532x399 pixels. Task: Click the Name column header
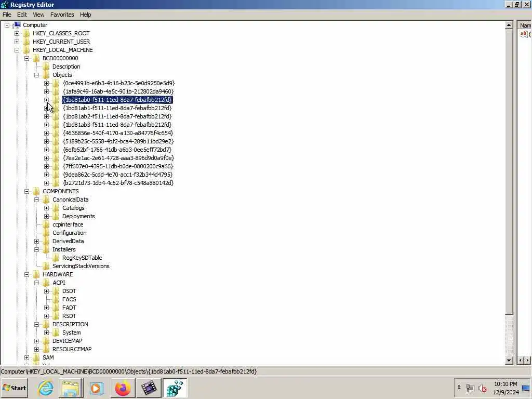tap(525, 25)
